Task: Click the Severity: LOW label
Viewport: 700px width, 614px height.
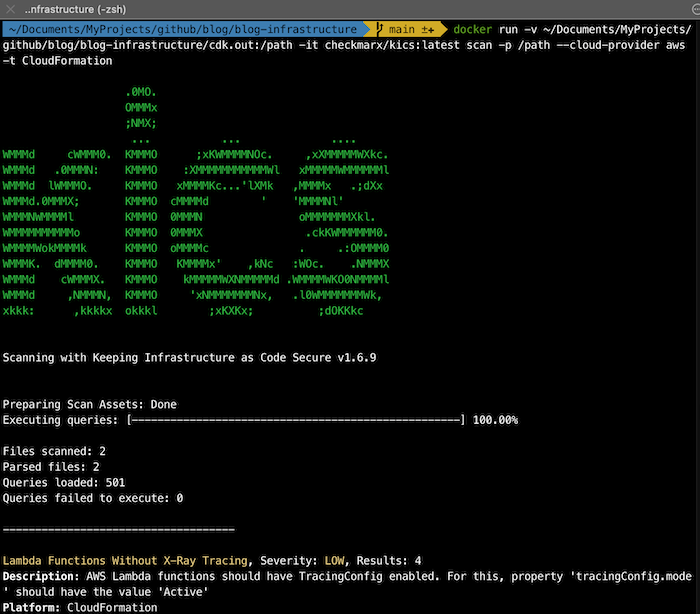Action: click(x=302, y=561)
